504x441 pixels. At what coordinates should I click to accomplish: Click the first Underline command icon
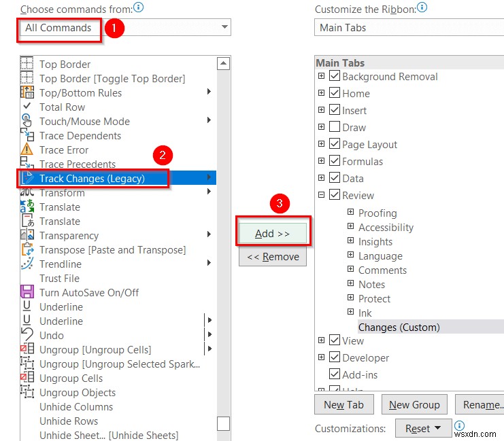27,306
